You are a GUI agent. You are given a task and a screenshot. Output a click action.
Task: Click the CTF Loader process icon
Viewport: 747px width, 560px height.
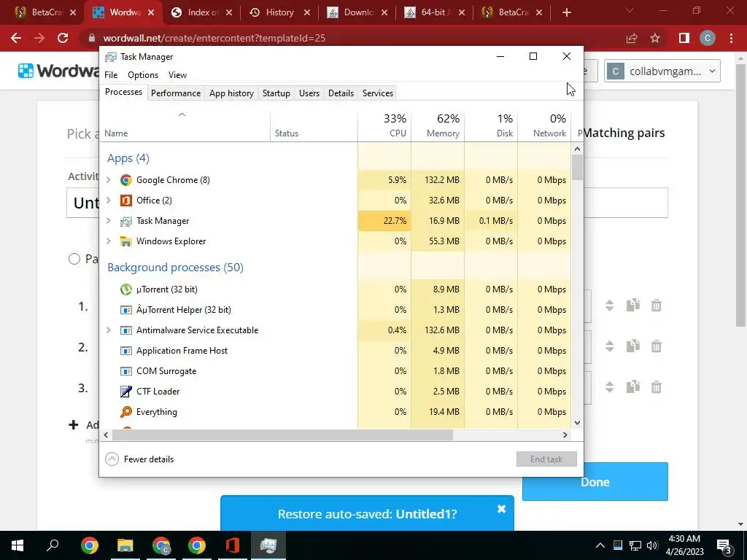(x=125, y=392)
